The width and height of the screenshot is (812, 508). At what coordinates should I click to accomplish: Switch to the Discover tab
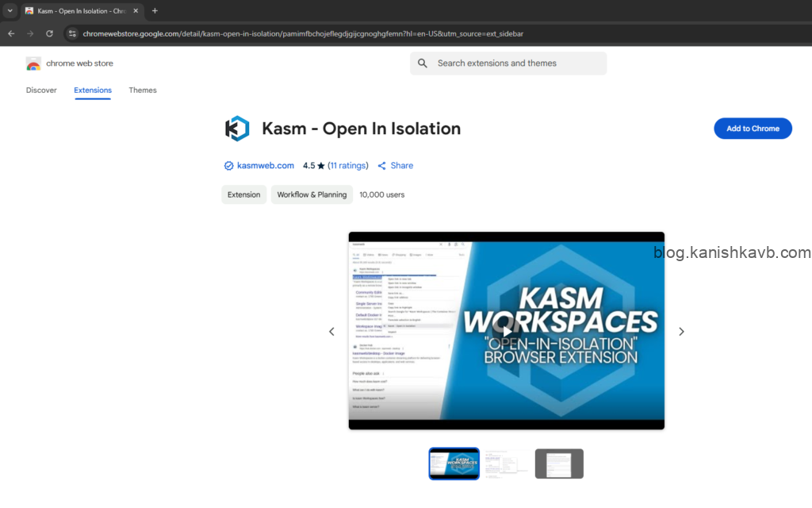41,90
